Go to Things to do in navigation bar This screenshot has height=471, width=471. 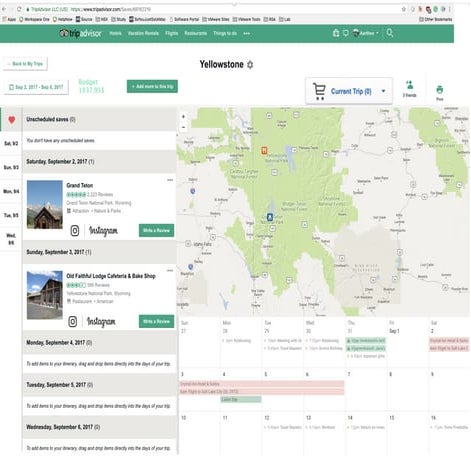pyautogui.click(x=225, y=33)
